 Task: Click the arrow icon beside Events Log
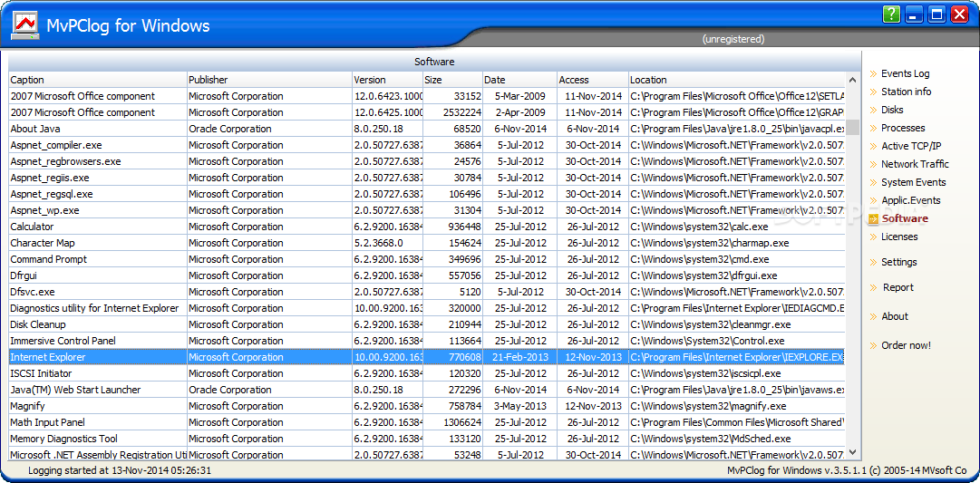click(873, 73)
